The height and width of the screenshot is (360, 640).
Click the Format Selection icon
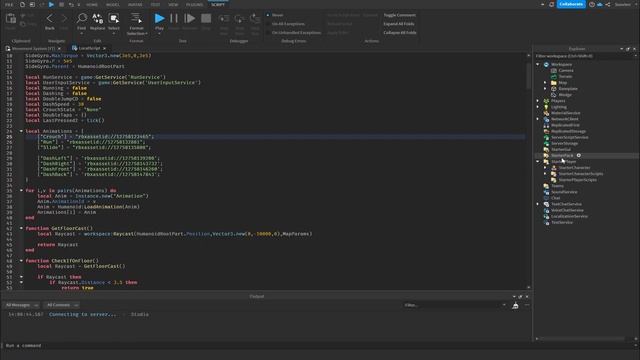[136, 18]
